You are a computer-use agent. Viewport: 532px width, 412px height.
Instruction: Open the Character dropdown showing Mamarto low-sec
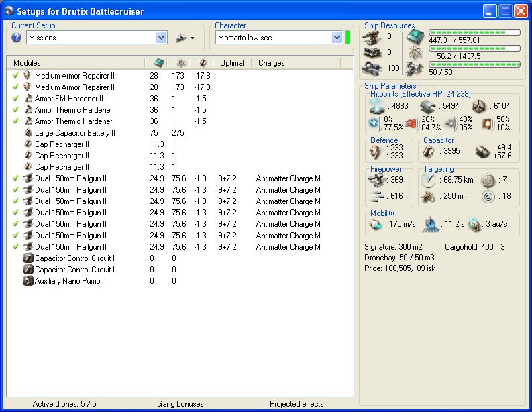337,38
